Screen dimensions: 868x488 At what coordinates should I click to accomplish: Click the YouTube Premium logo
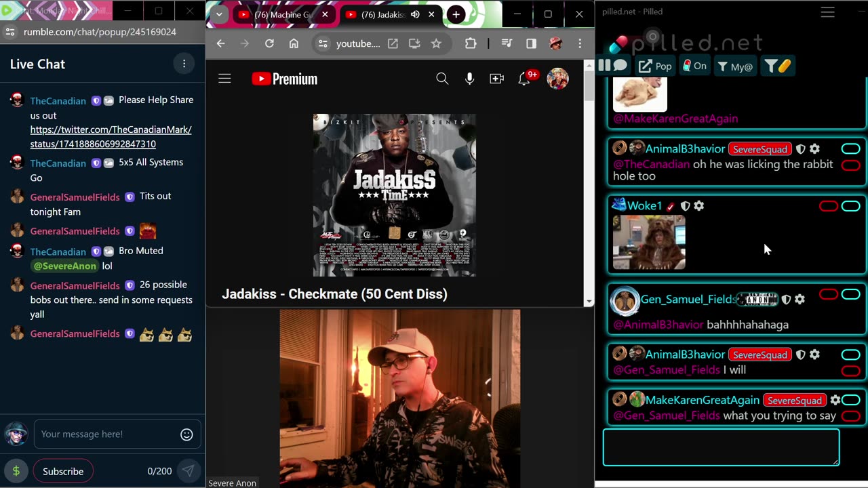pyautogui.click(x=284, y=79)
